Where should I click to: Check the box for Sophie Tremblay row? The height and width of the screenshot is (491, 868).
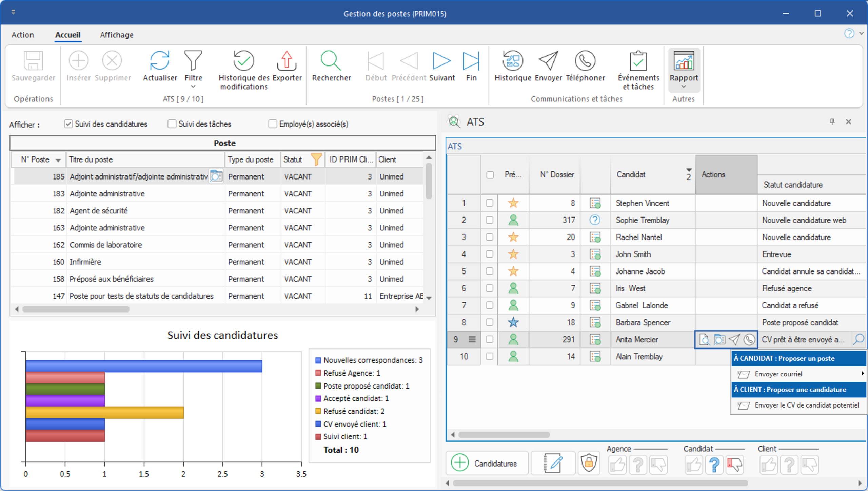489,220
